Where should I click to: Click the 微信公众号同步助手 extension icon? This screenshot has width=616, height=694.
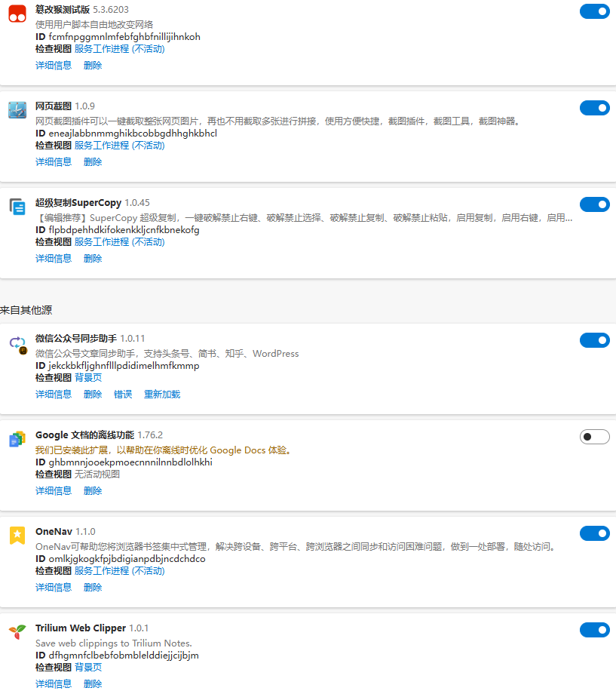click(17, 345)
